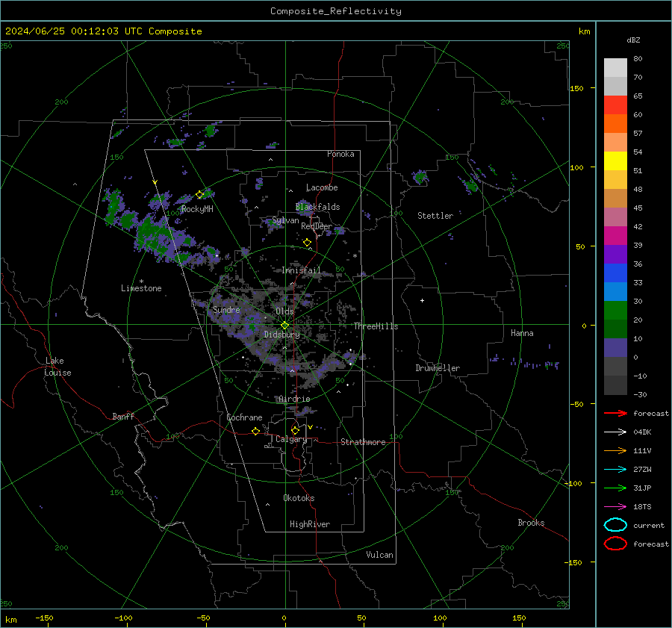Click the yellow diamond marker beside RockyMH
The image size is (672, 628).
(199, 195)
